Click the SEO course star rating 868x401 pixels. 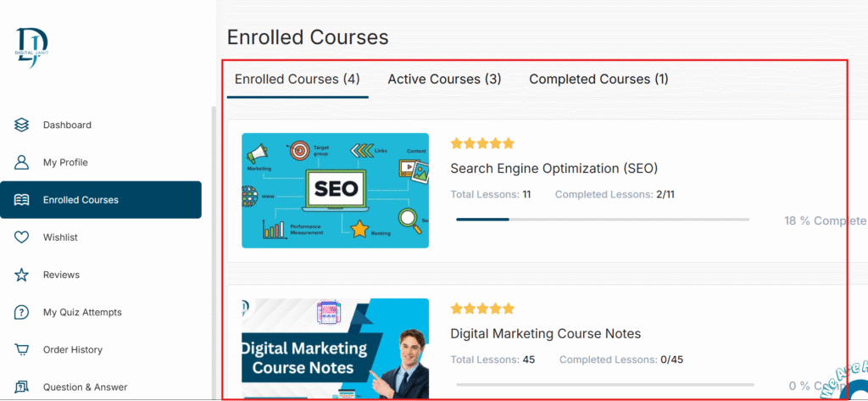(482, 143)
